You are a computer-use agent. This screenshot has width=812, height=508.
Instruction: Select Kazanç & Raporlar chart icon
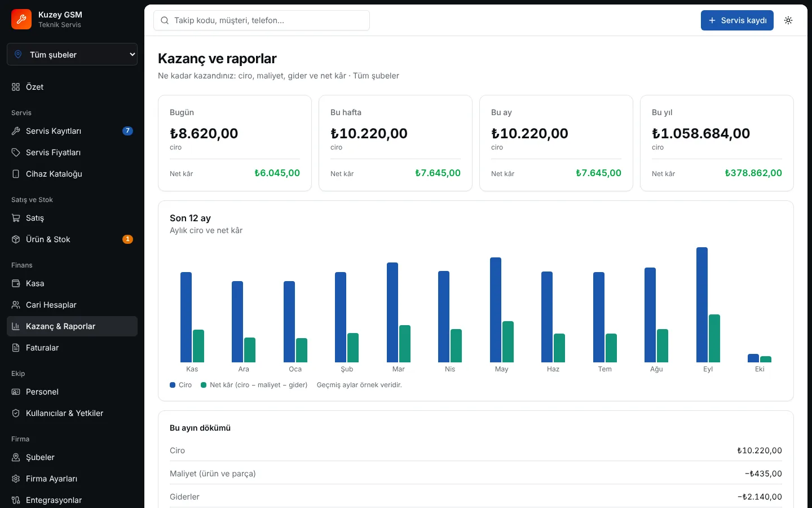16,326
